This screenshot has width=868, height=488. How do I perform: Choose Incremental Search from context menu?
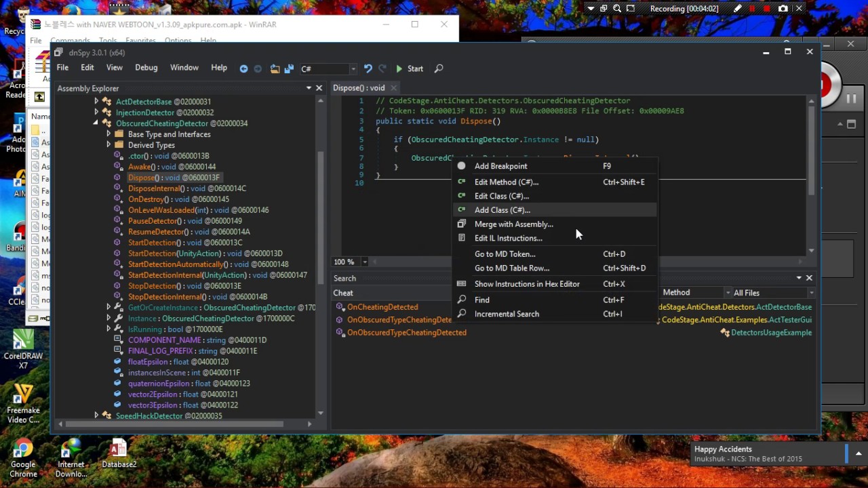click(x=555, y=314)
